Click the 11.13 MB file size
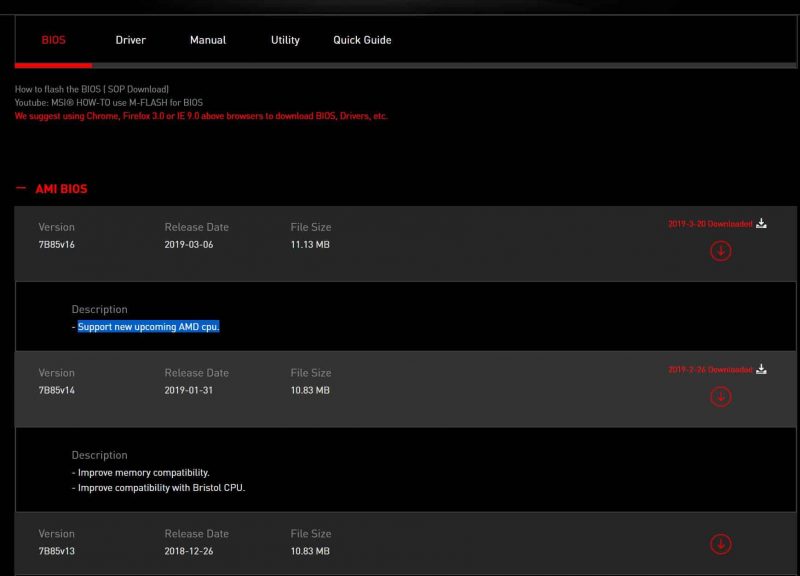This screenshot has height=576, width=800. tap(310, 245)
